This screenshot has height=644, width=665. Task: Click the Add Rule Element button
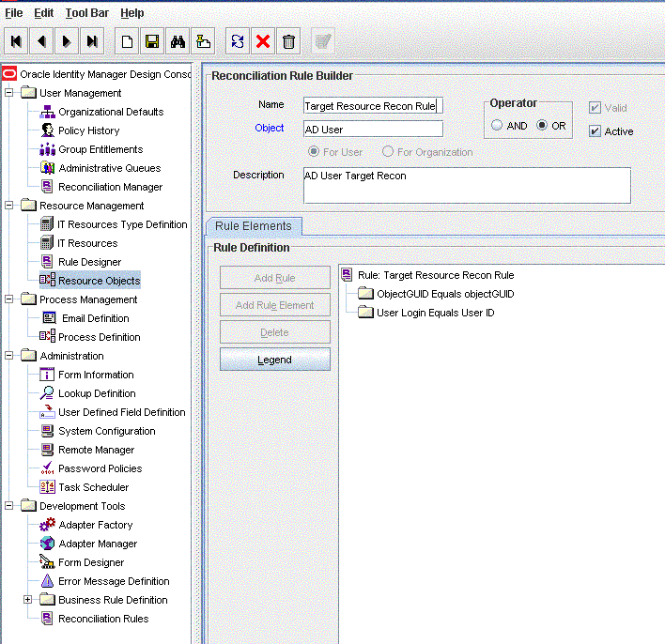275,305
